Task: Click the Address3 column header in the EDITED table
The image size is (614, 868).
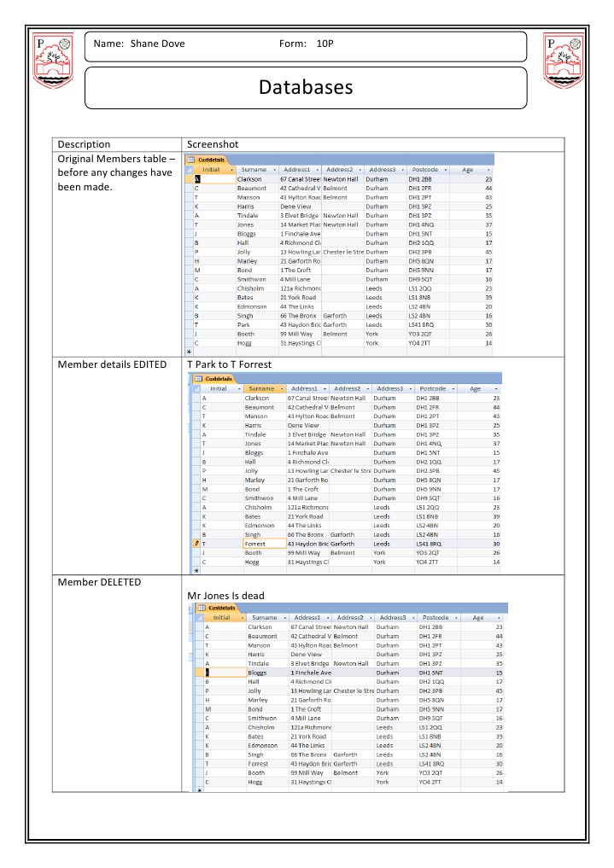Action: click(x=395, y=388)
